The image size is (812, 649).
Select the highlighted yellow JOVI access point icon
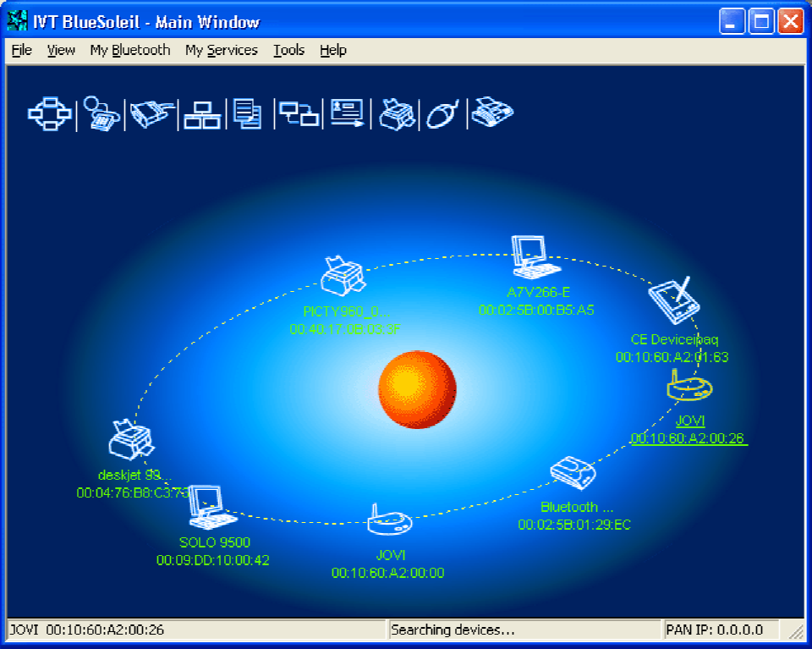[689, 385]
